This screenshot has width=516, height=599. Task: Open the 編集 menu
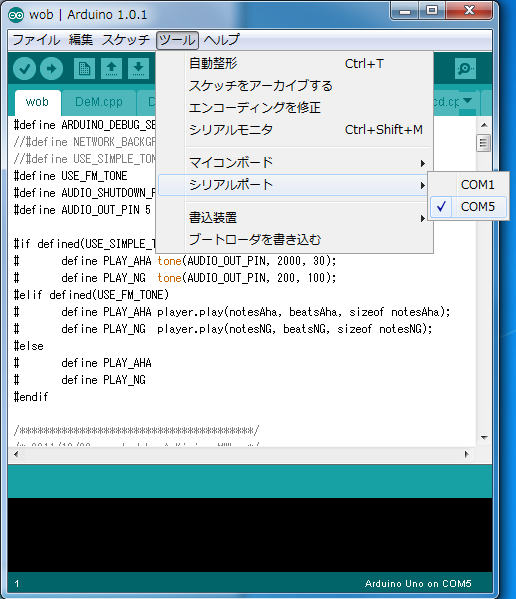click(81, 40)
